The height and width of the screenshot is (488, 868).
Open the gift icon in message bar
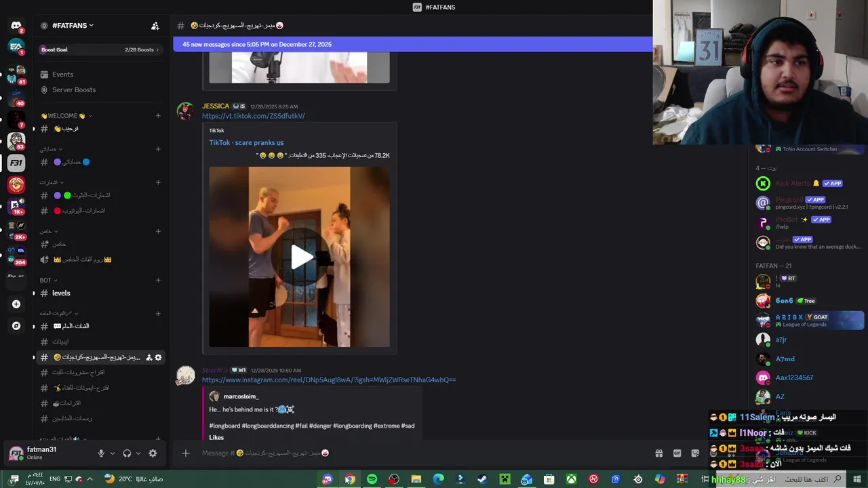(x=658, y=453)
